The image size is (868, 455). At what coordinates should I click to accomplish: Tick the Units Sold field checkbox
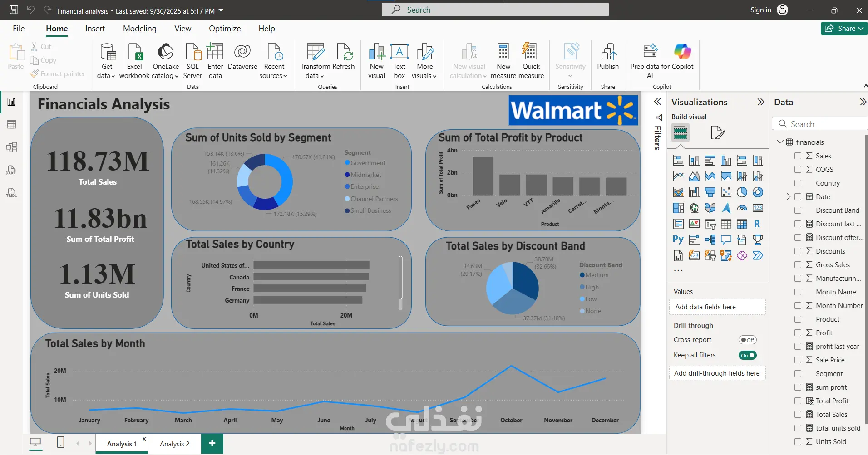coord(798,442)
